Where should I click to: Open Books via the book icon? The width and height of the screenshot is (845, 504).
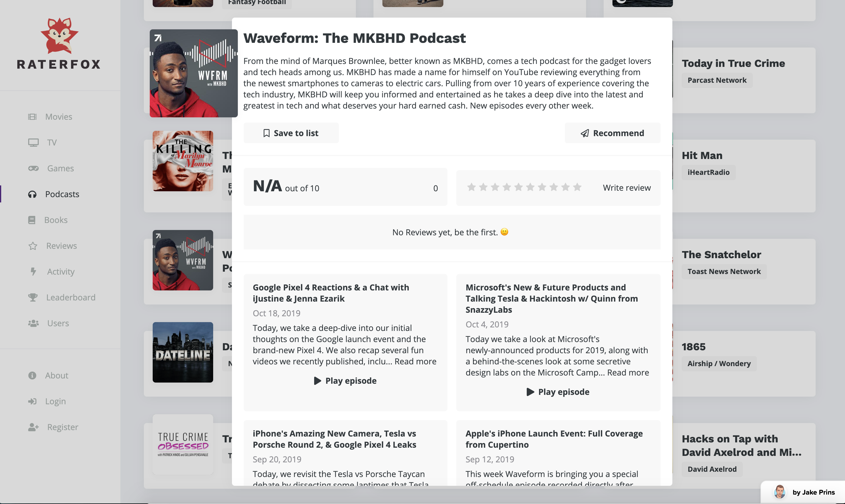[x=32, y=220]
